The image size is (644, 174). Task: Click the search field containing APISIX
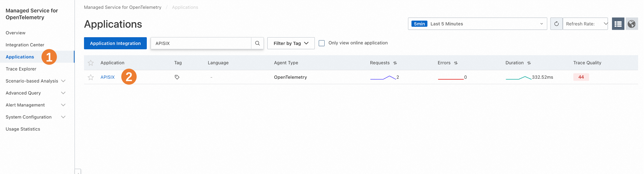201,43
